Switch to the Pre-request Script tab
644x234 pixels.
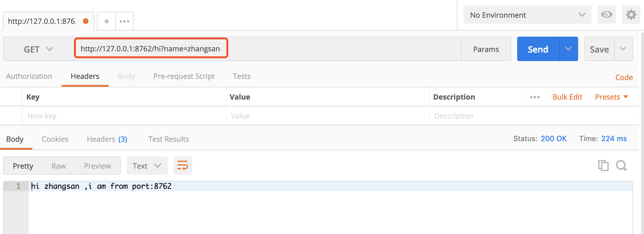[184, 76]
